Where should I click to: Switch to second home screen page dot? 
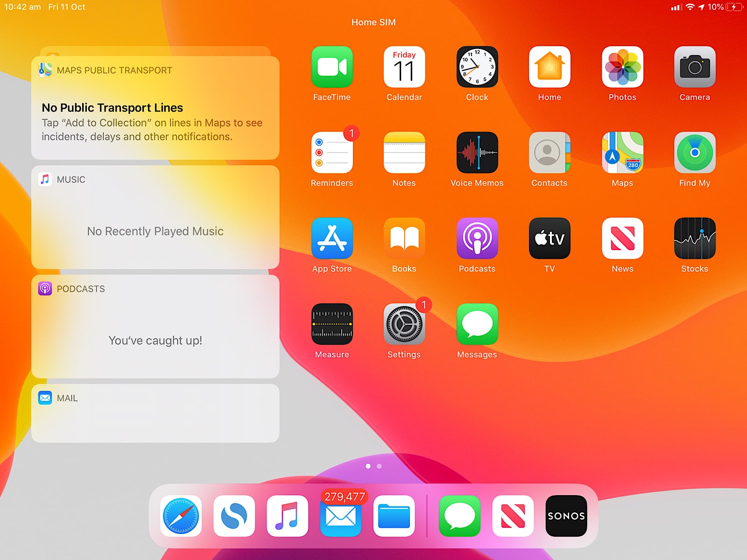pyautogui.click(x=379, y=466)
